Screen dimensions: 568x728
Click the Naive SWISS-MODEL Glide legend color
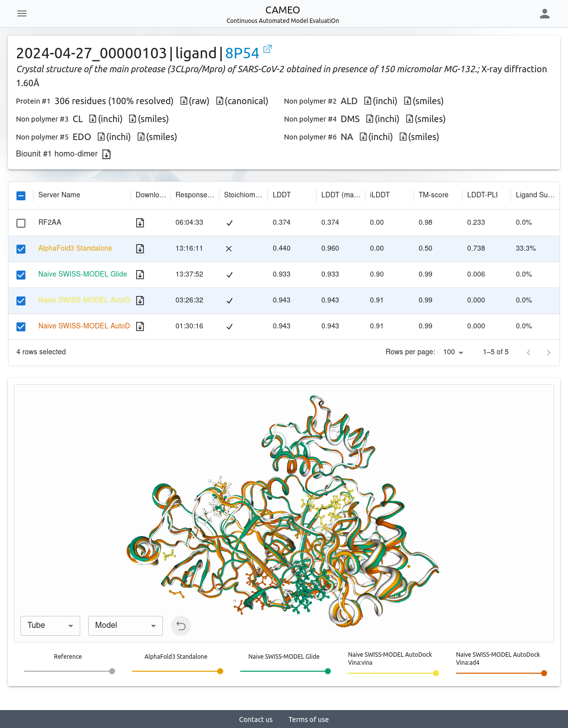tap(328, 671)
